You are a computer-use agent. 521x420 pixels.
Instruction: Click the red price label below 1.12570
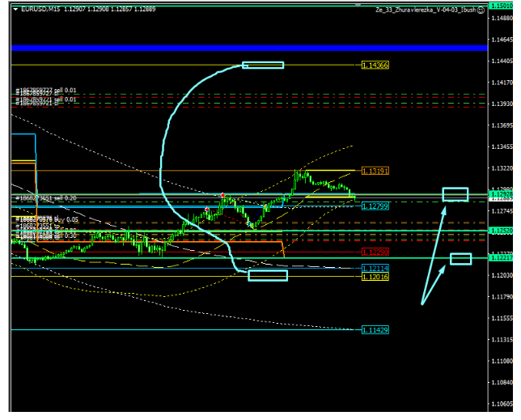[375, 252]
